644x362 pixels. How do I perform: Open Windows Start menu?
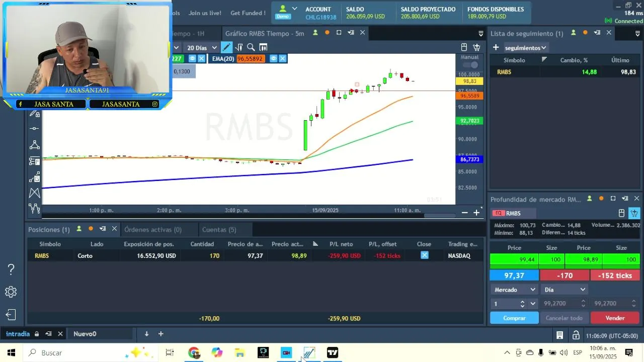11,352
